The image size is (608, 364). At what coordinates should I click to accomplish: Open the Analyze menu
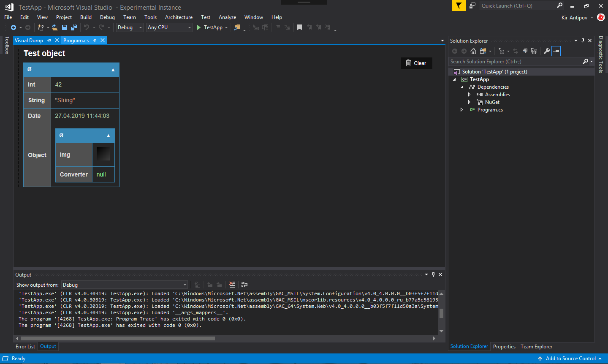(227, 17)
